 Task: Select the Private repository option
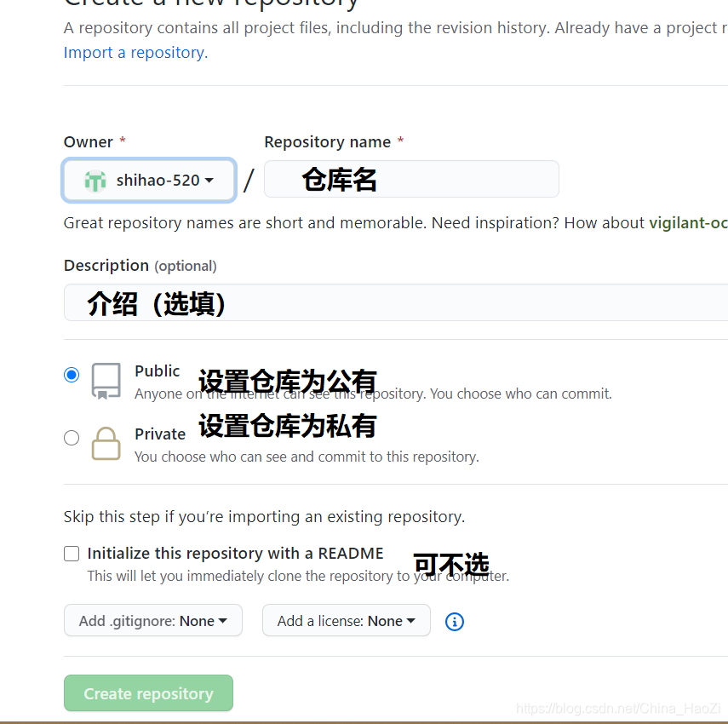pyautogui.click(x=72, y=437)
